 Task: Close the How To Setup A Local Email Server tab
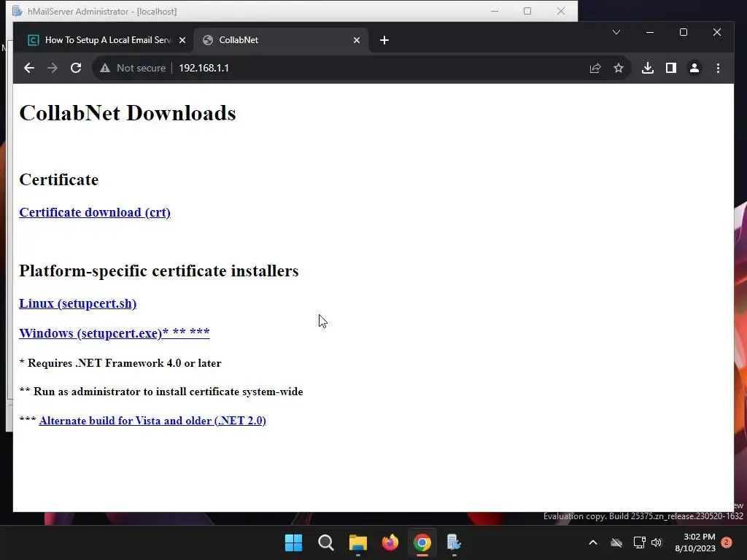pyautogui.click(x=182, y=40)
